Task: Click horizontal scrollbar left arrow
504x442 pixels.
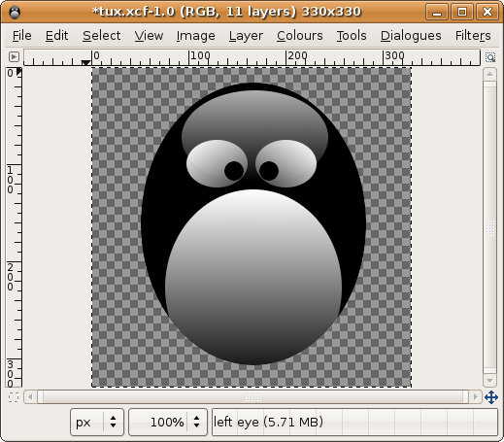Action: (x=30, y=396)
